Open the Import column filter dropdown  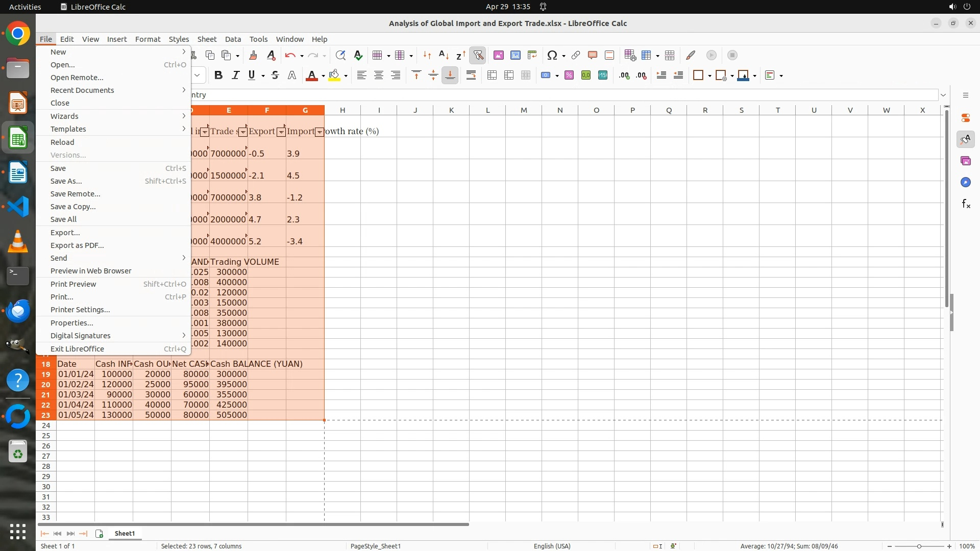click(x=320, y=132)
